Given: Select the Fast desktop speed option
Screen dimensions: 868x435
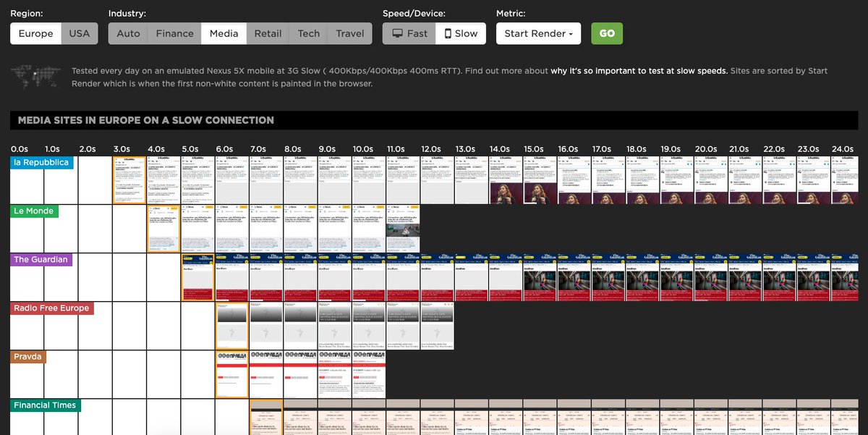Looking at the screenshot, I should 409,33.
